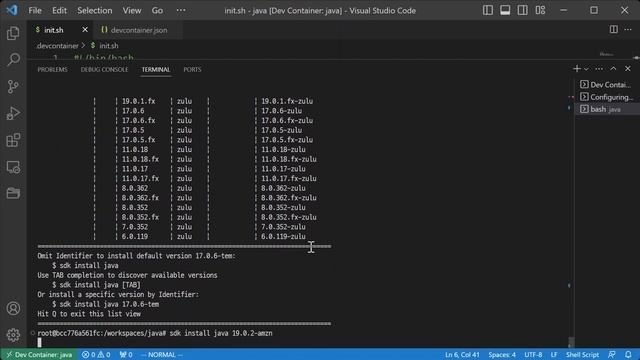
Task: Switch to the PROBLEMS panel tab
Action: tap(53, 69)
